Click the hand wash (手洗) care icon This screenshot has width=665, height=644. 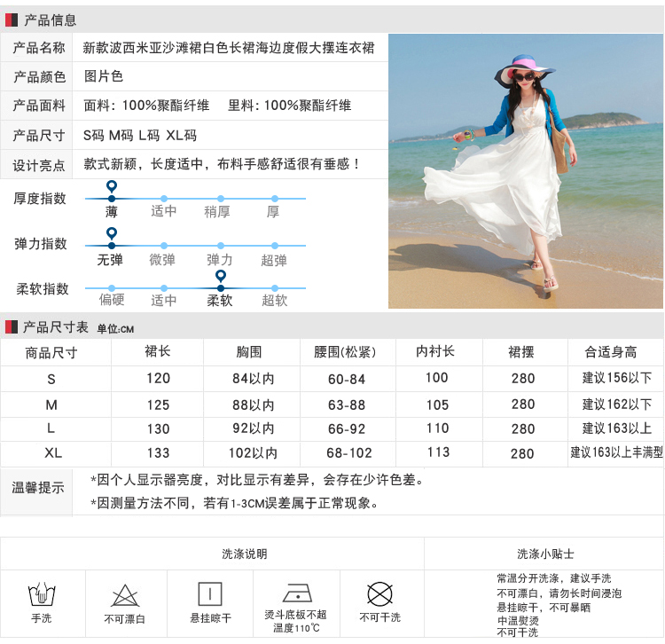[x=42, y=593]
